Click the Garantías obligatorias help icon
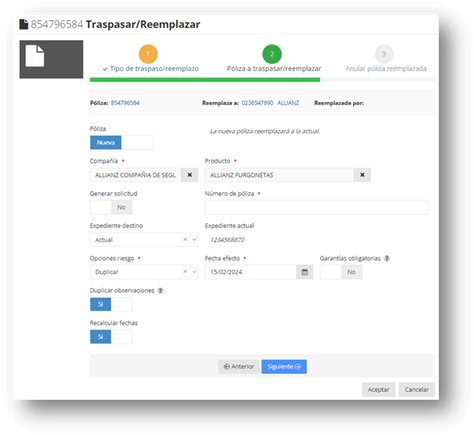 [387, 258]
